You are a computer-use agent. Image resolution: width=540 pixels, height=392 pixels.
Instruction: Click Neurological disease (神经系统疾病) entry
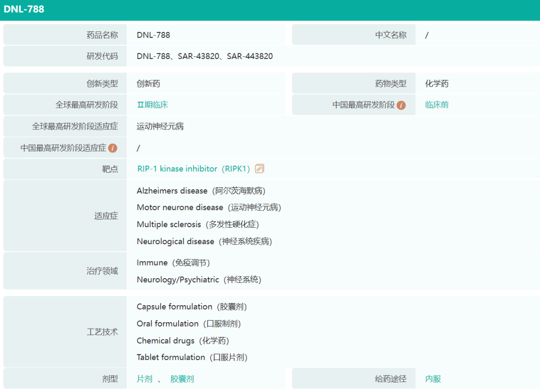click(x=204, y=241)
